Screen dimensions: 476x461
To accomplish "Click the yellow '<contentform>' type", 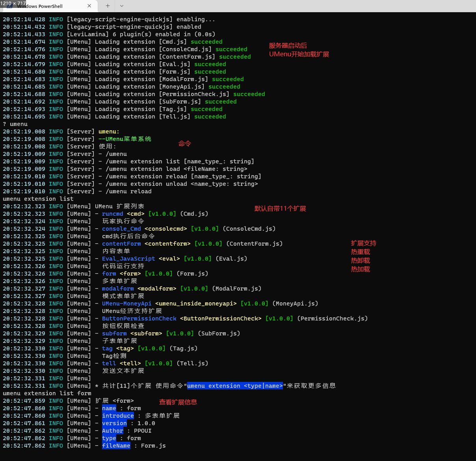I will coord(167,244).
